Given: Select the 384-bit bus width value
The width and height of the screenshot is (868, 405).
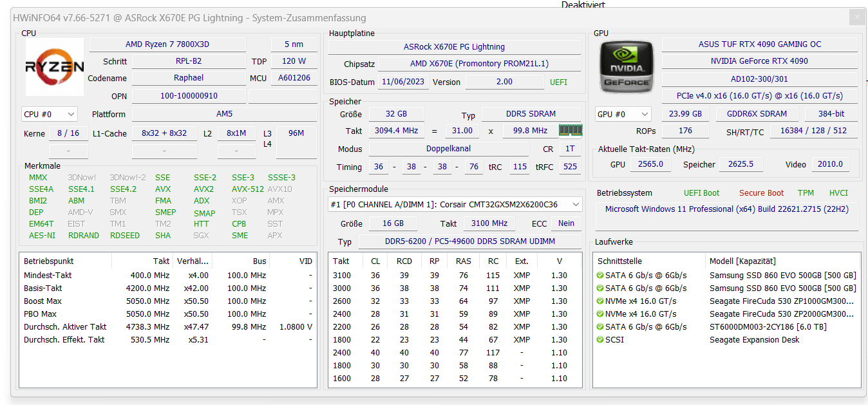Looking at the screenshot, I should [831, 114].
